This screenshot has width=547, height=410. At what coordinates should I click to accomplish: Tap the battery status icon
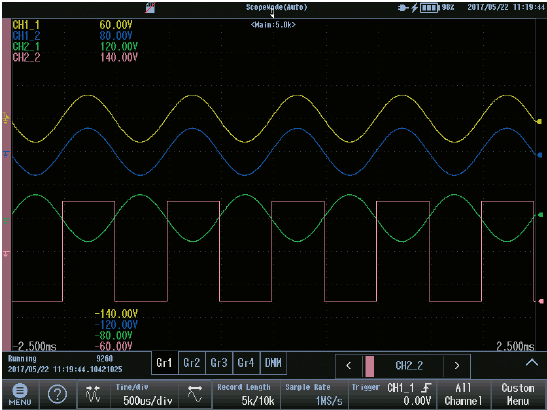click(x=429, y=8)
